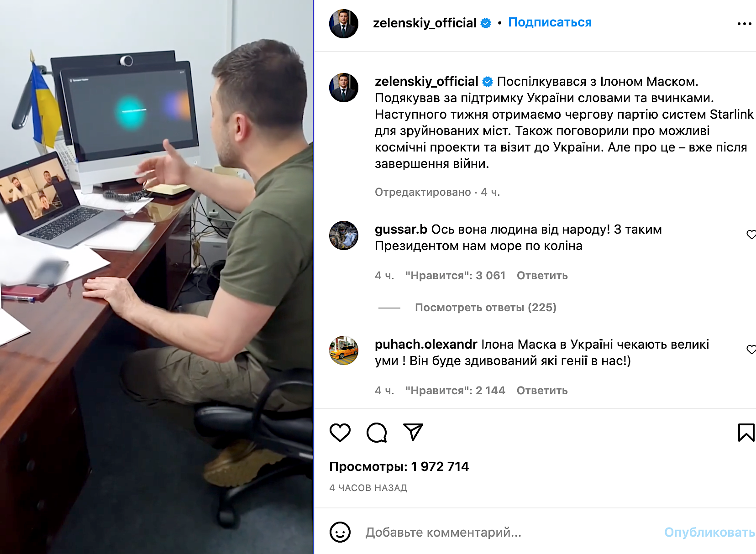Click the Добавьте комментарий input field
The height and width of the screenshot is (554, 756).
coord(507,532)
